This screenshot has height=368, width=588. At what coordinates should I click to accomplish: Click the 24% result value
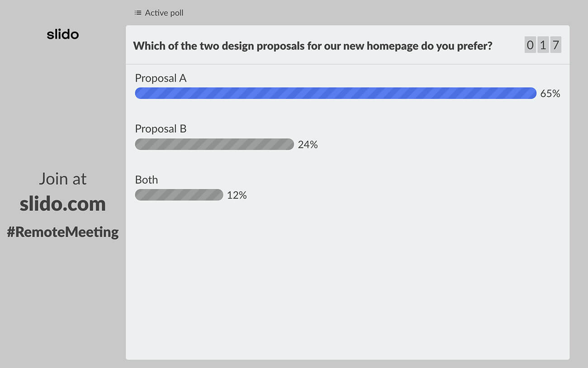(308, 144)
